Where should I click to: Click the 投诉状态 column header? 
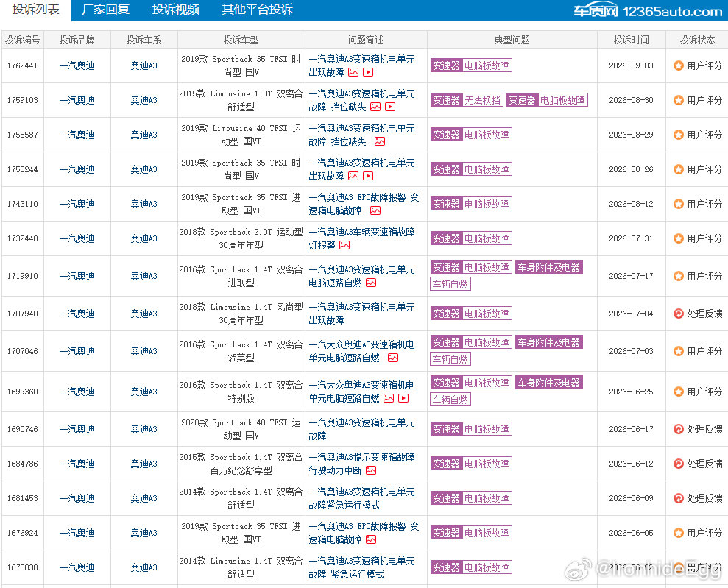697,40
